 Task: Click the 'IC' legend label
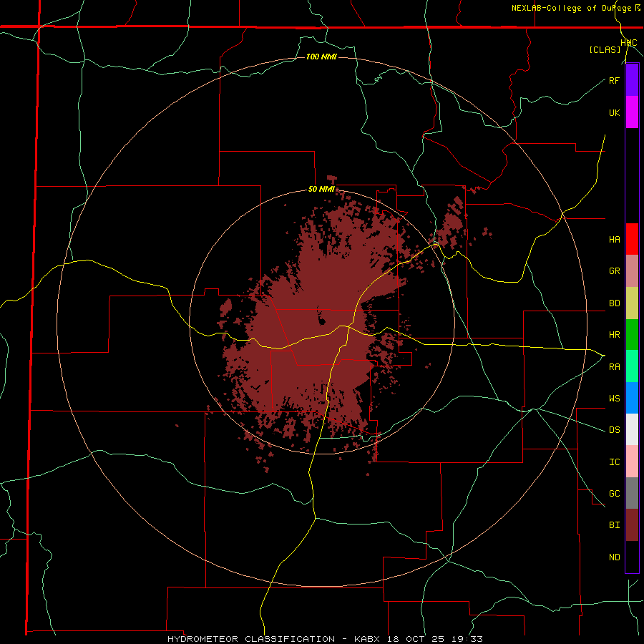coord(614,462)
